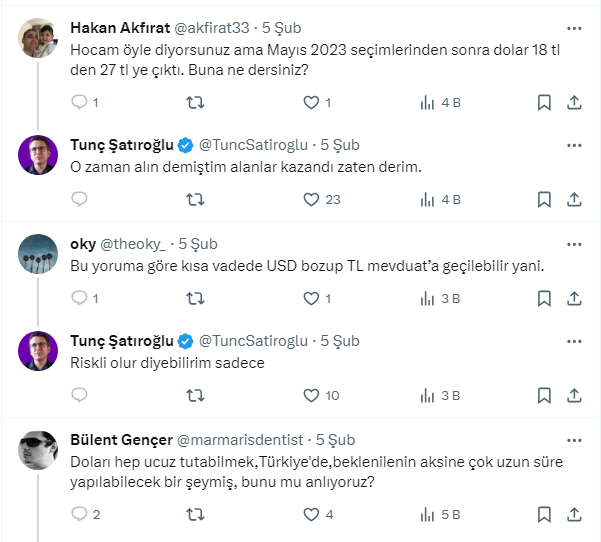Like Tunç's 'O zaman alın demiştim' reply
Image resolution: width=601 pixels, height=542 pixels.
(311, 199)
